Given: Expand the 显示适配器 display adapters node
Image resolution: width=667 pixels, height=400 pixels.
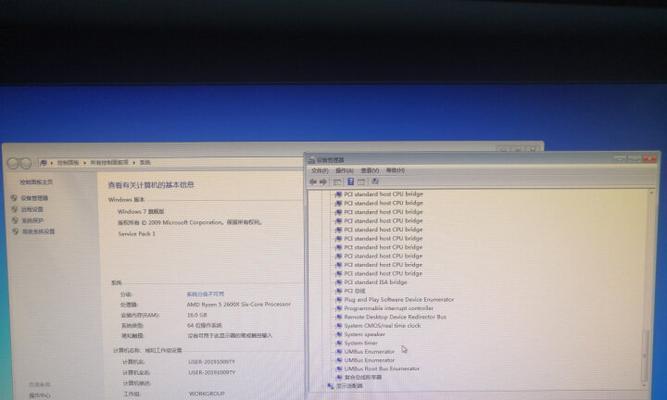Looking at the screenshot, I should [x=350, y=386].
